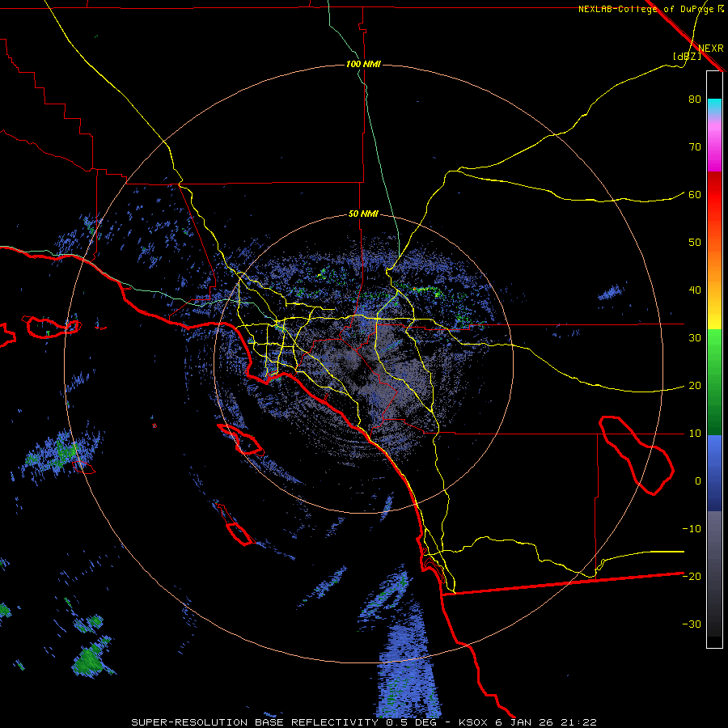Viewport: 728px width, 728px height.
Task: Click the "NEXLAB-College of DuPage" credit text
Action: point(645,9)
